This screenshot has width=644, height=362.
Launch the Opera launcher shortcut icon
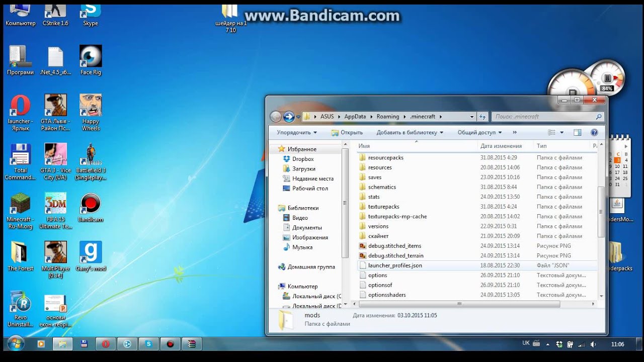click(20, 113)
